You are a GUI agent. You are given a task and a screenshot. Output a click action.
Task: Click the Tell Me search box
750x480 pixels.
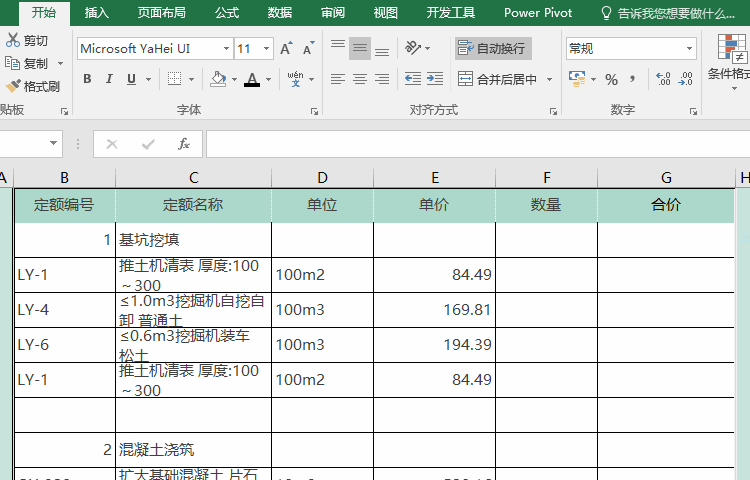(668, 13)
